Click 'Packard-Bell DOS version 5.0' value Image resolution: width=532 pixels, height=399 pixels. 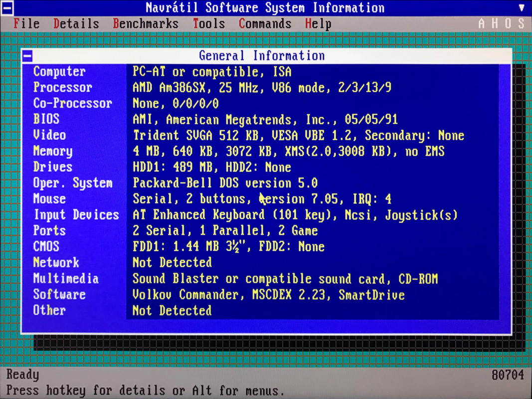[x=225, y=184]
